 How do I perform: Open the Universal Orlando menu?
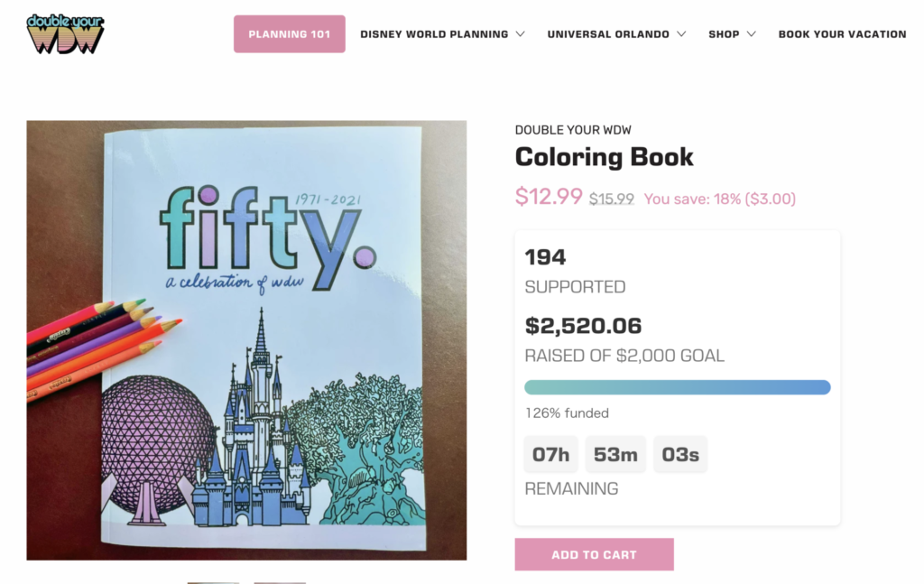[x=608, y=34]
